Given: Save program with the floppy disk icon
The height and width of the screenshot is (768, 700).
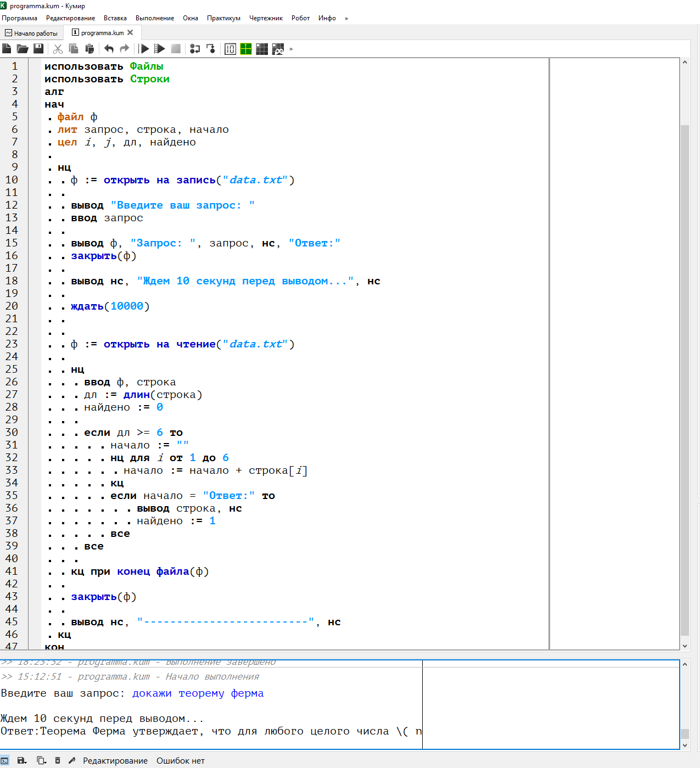Looking at the screenshot, I should pos(38,49).
